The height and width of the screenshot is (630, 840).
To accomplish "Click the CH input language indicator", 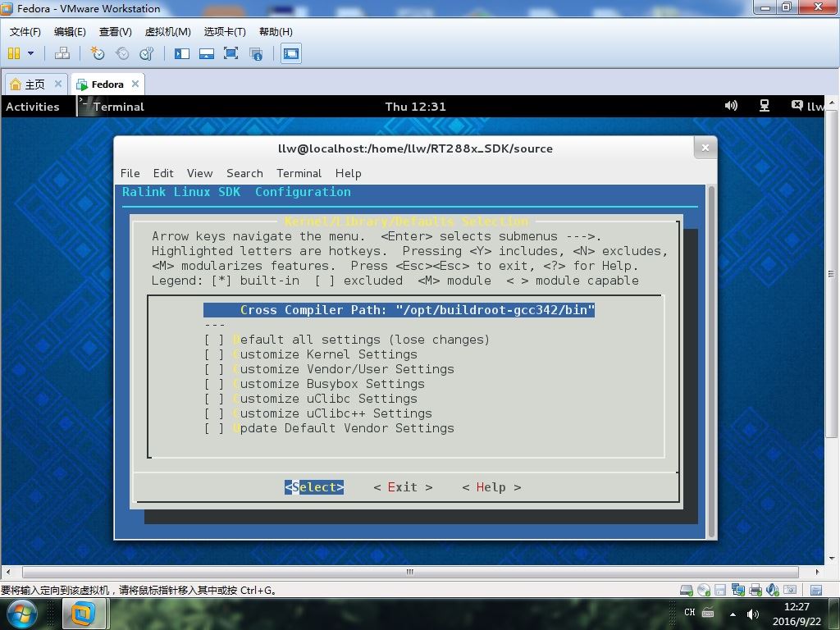I will pos(689,612).
